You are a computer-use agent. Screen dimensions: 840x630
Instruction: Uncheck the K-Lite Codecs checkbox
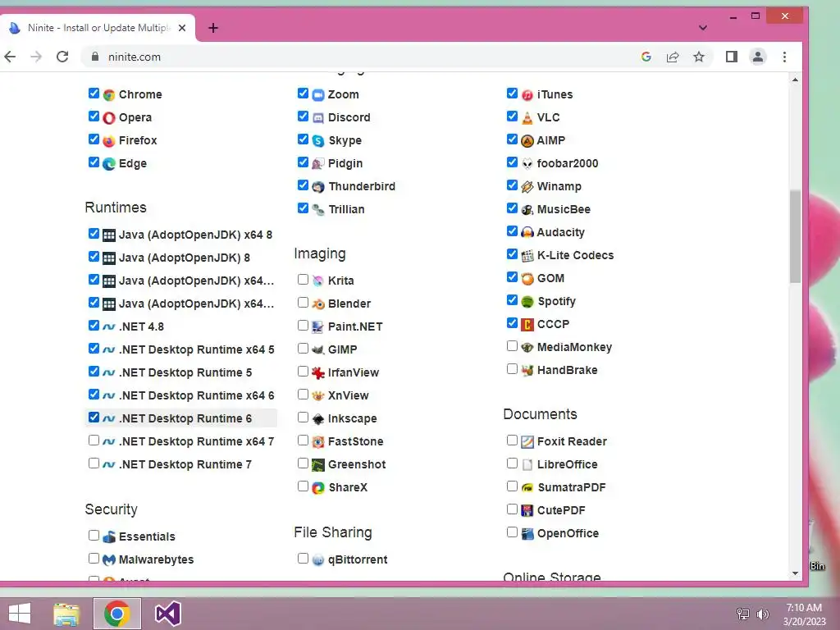(512, 254)
